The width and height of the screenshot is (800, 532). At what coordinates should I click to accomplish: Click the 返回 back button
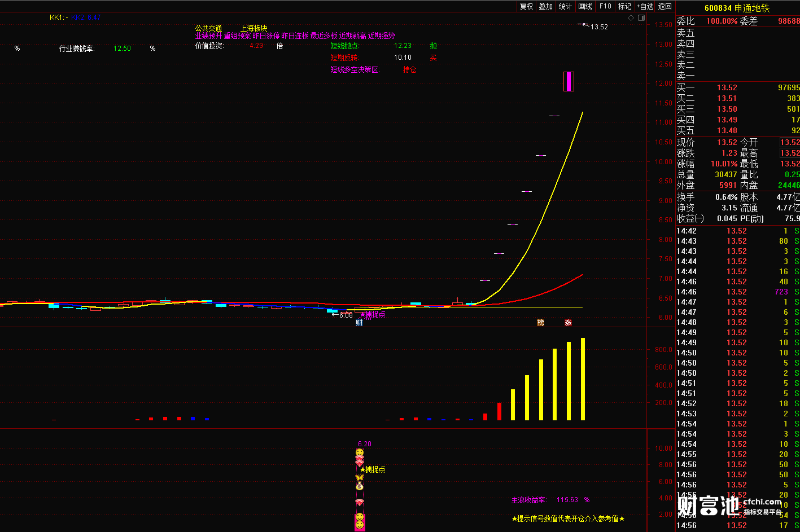pos(665,6)
